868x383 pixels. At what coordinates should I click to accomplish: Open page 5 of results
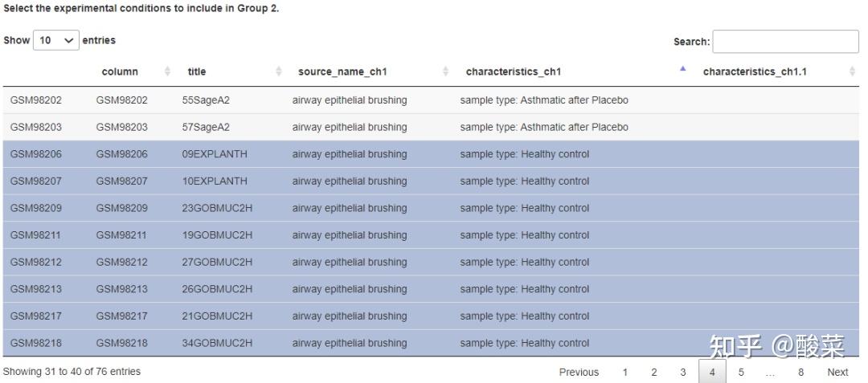(x=741, y=372)
